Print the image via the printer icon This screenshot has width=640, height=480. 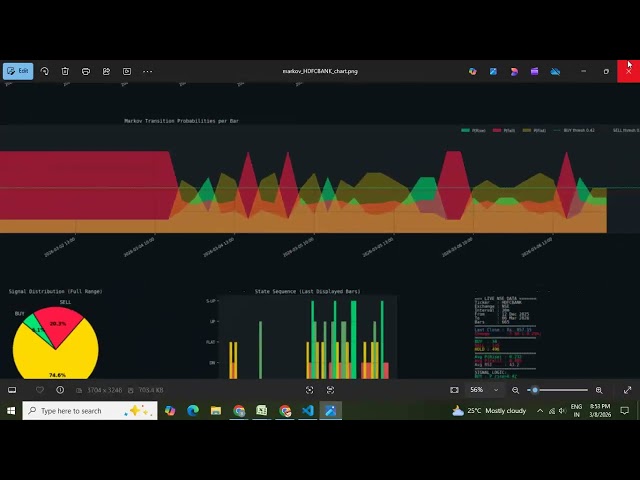click(x=86, y=71)
